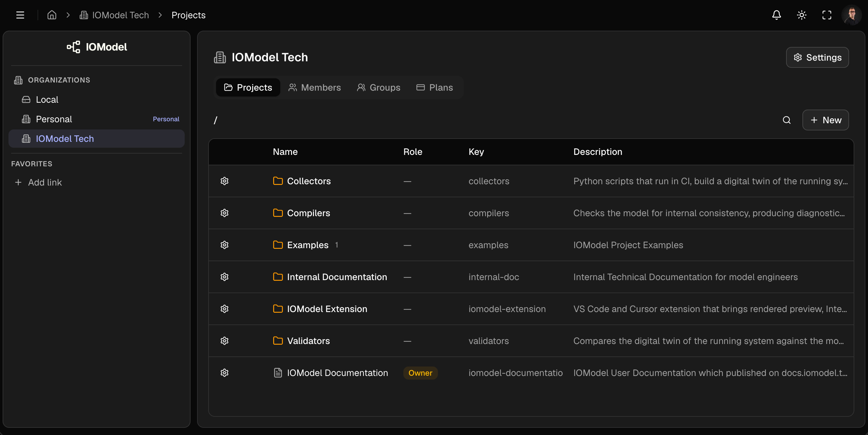Open settings gear for the Collectors row
This screenshot has height=435, width=868.
225,181
